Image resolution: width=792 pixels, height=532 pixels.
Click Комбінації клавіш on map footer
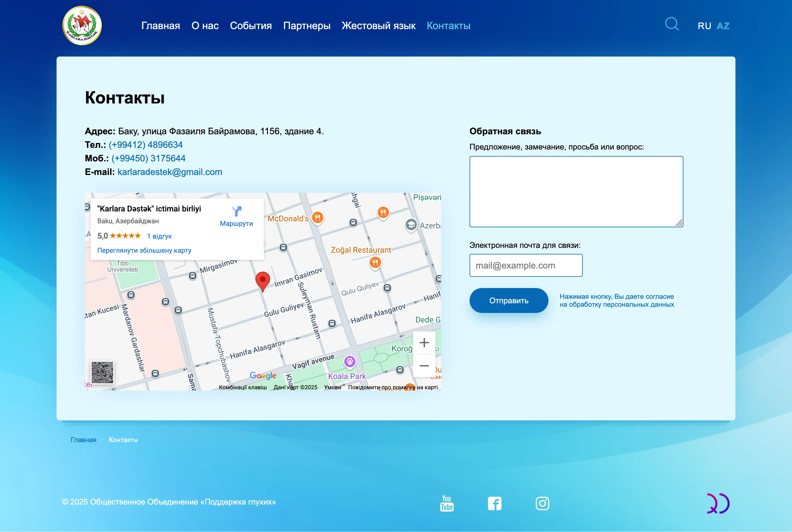243,387
